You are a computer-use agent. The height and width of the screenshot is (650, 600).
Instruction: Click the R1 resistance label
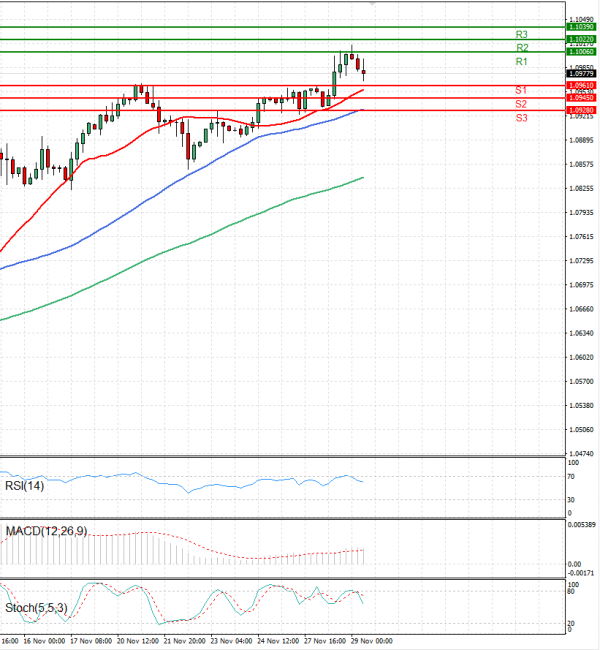coord(521,61)
